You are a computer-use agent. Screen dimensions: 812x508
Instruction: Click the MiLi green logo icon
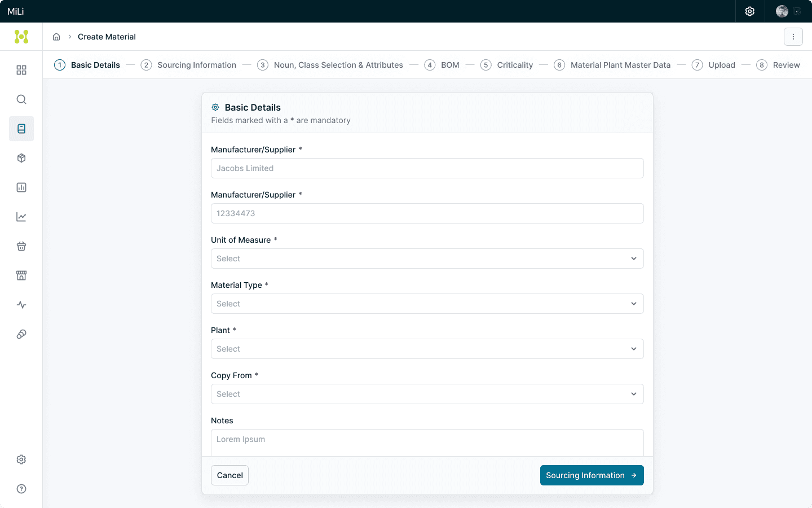tap(21, 37)
